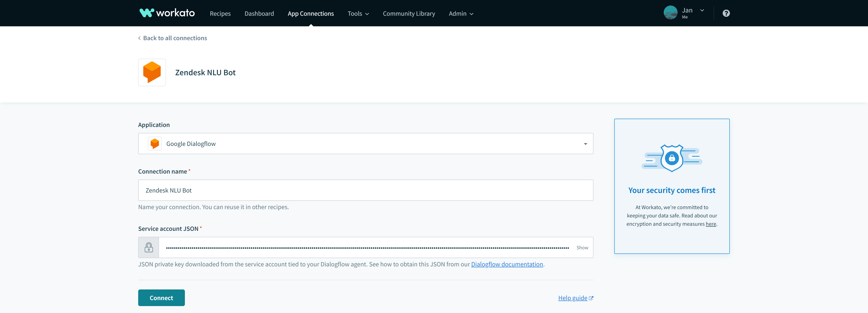Click the Workato logo

pyautogui.click(x=167, y=13)
